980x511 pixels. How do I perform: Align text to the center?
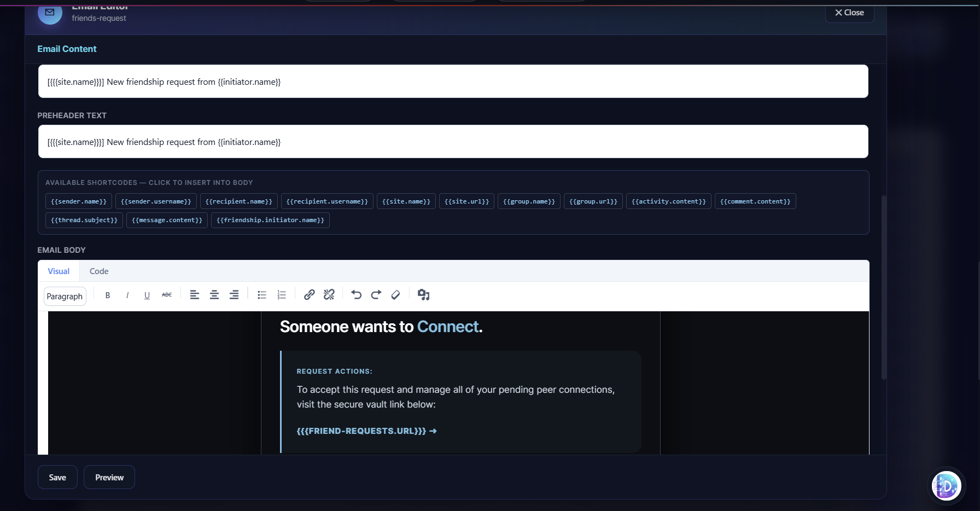tap(214, 295)
